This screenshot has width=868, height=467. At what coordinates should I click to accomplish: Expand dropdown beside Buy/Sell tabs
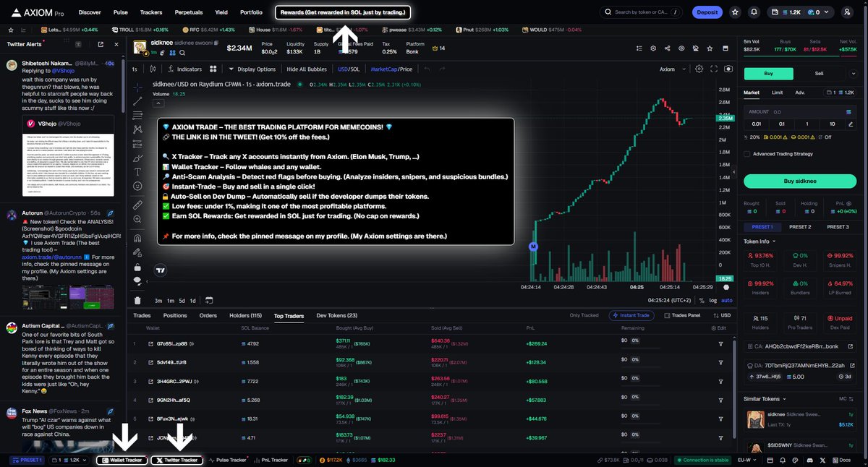click(x=854, y=73)
